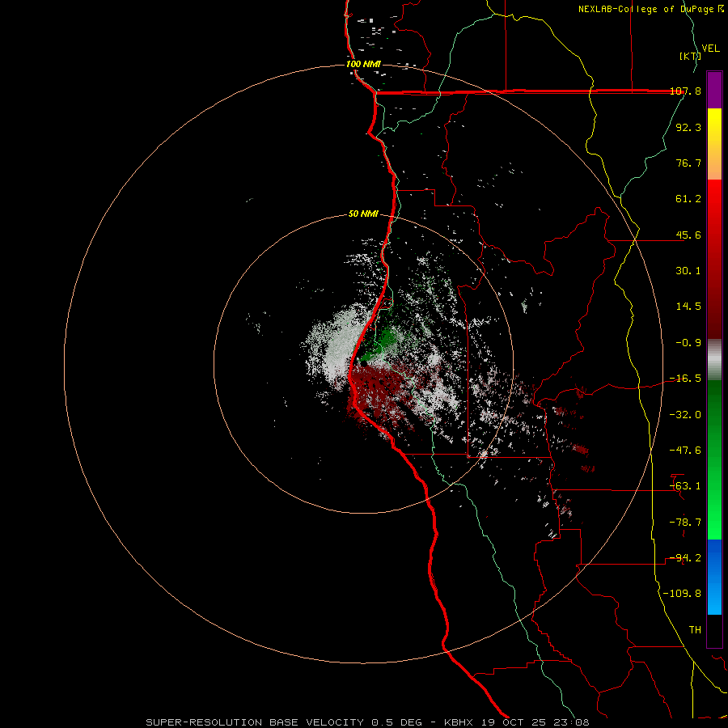Image resolution: width=728 pixels, height=728 pixels.
Task: Click the VEL legend heading
Action: point(710,49)
